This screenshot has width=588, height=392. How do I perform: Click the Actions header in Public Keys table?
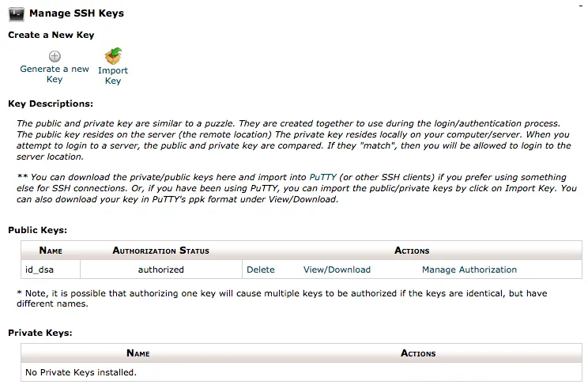(412, 251)
